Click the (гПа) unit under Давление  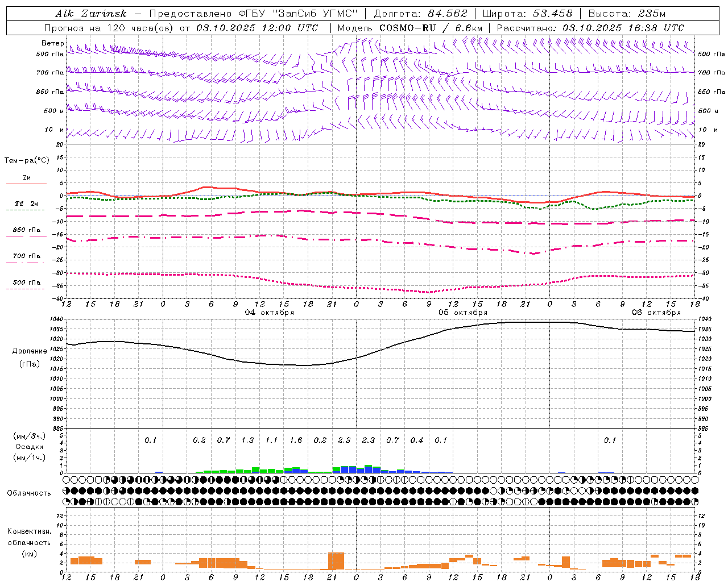(x=30, y=364)
